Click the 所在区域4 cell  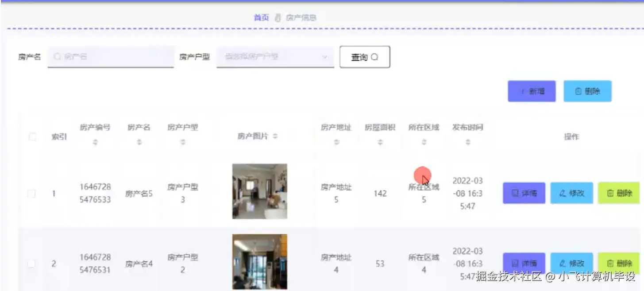(x=424, y=263)
